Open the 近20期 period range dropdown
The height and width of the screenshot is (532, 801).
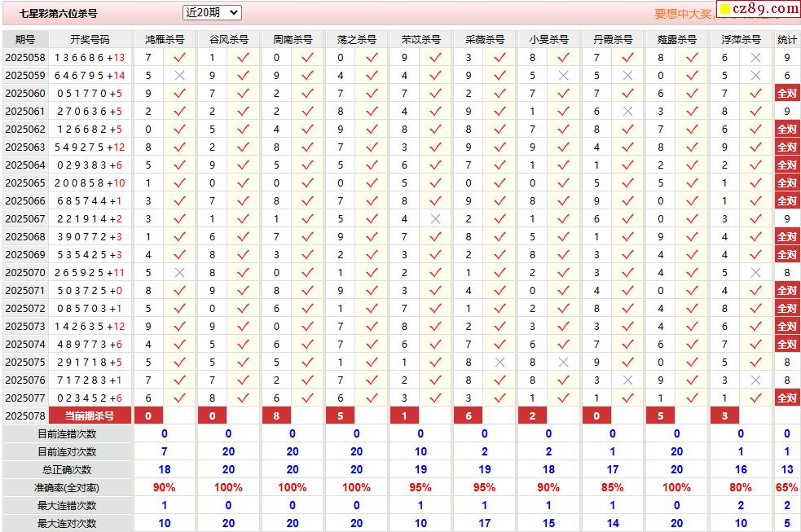[212, 13]
